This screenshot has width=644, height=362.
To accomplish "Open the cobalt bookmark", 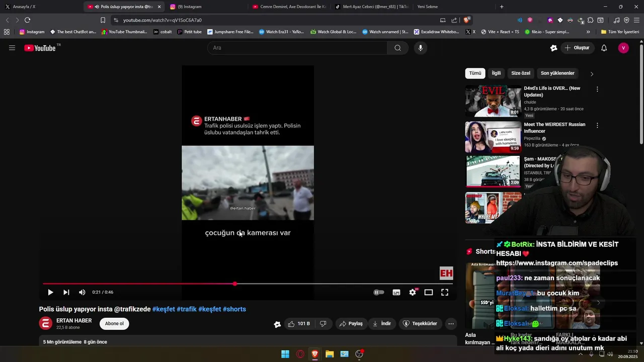I will pos(163,32).
